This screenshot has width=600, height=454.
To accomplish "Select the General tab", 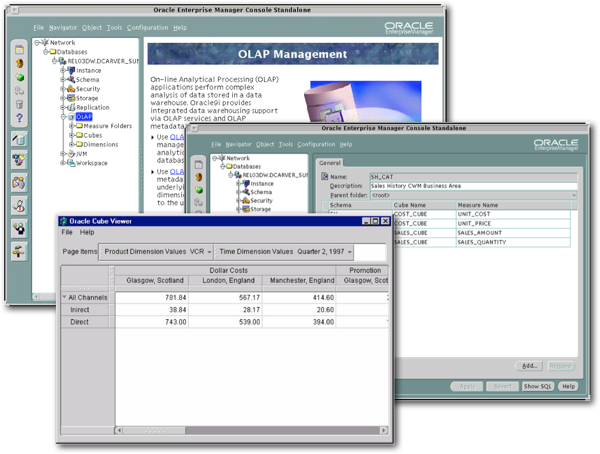I will coord(329,163).
